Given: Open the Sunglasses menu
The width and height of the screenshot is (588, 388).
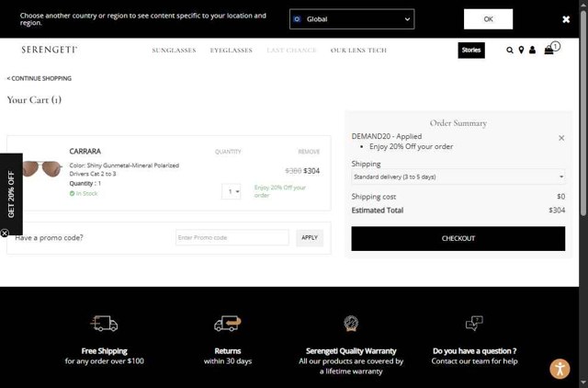Looking at the screenshot, I should [x=174, y=51].
